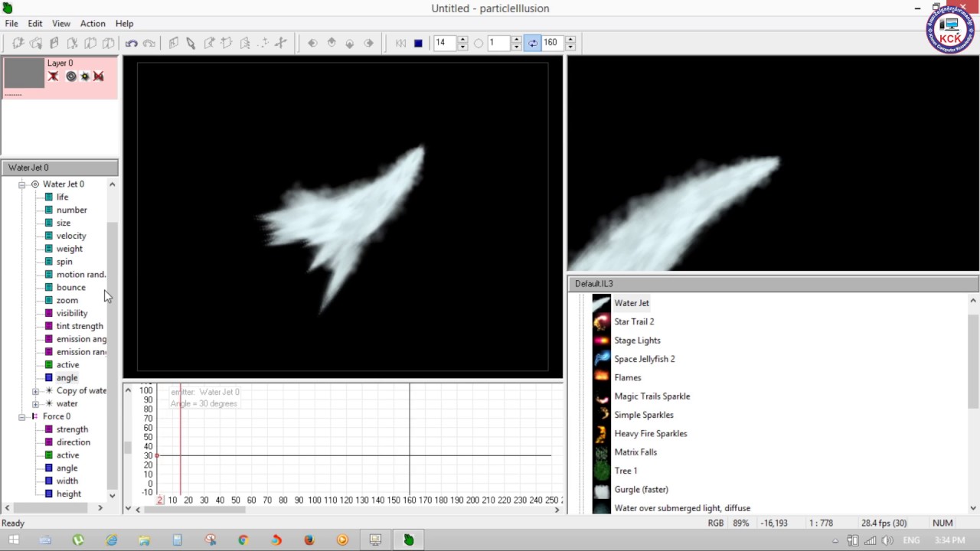This screenshot has width=980, height=551.
Task: Click the Space Jellyfish 2 thumbnail icon
Action: tap(601, 359)
